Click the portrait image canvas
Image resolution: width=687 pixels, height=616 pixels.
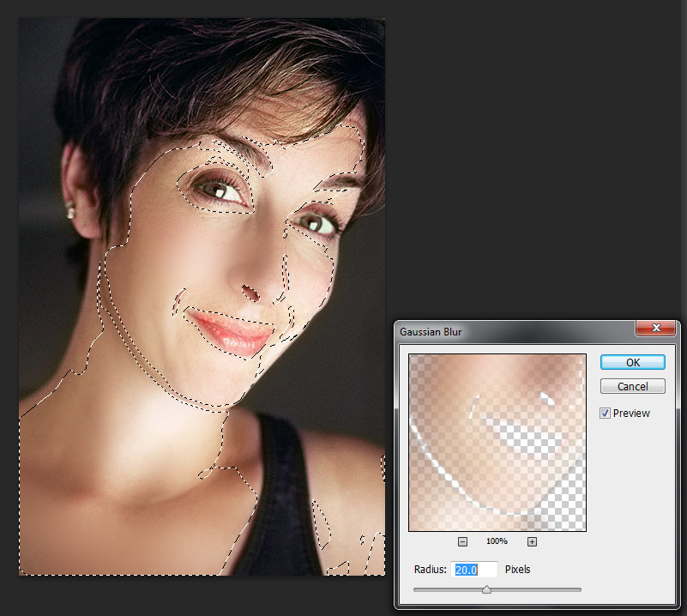[202, 297]
